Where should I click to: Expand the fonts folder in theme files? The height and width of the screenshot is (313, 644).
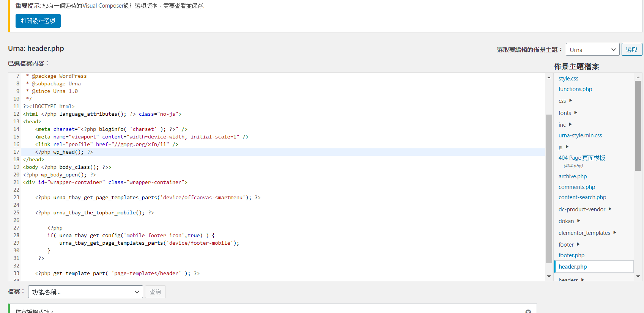pos(575,113)
